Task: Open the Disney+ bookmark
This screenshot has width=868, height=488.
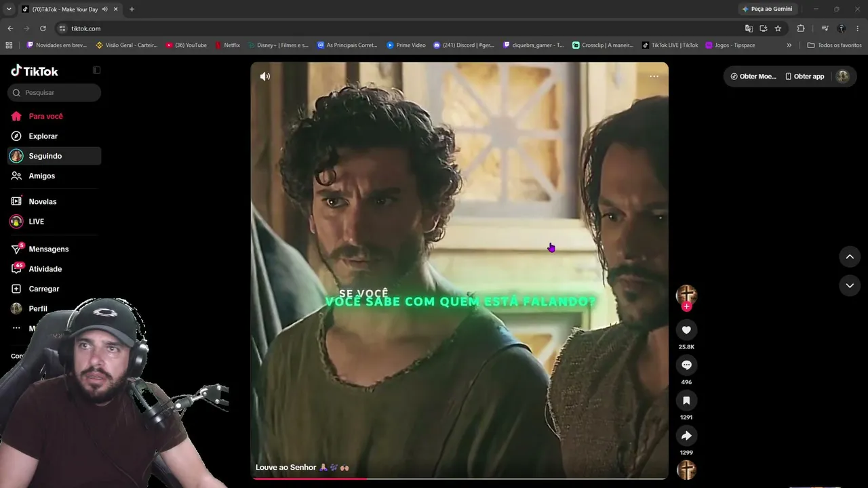Action: (x=278, y=45)
